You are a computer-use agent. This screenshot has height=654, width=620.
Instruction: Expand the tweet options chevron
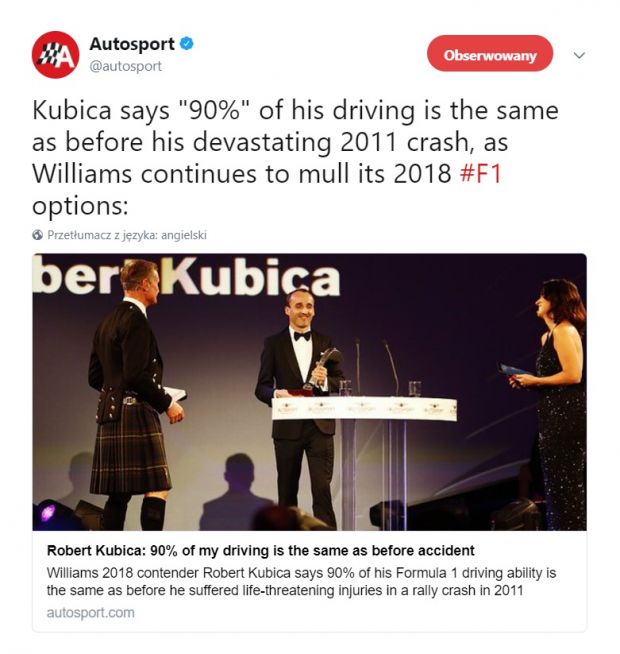pos(579,55)
